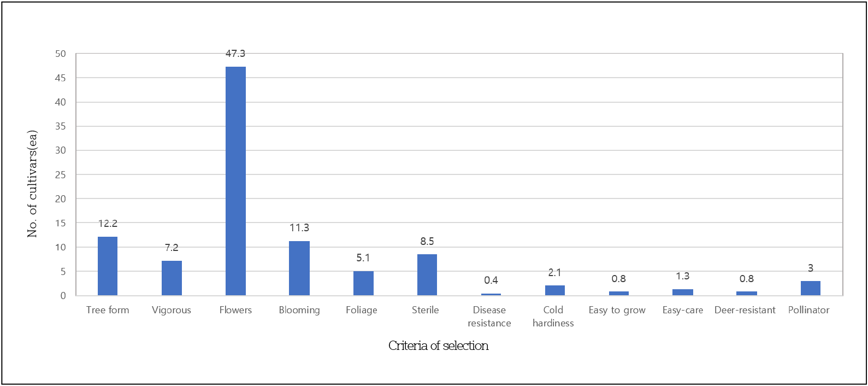Click the Foliage bar
The image size is (868, 386).
click(x=363, y=283)
